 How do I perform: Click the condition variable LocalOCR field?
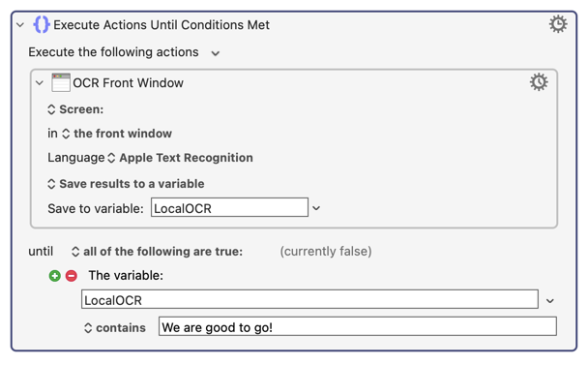pyautogui.click(x=309, y=299)
